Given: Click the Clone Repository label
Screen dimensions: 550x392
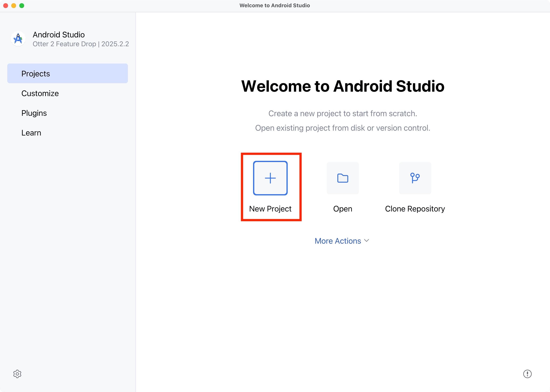Looking at the screenshot, I should [415, 209].
